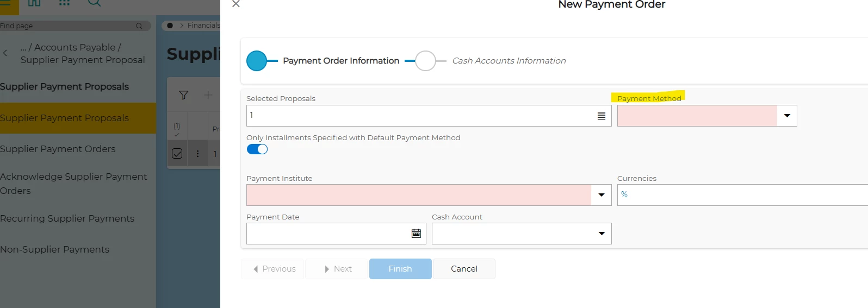Toggle Only Installments with Default Payment Method
868x308 pixels.
click(257, 149)
